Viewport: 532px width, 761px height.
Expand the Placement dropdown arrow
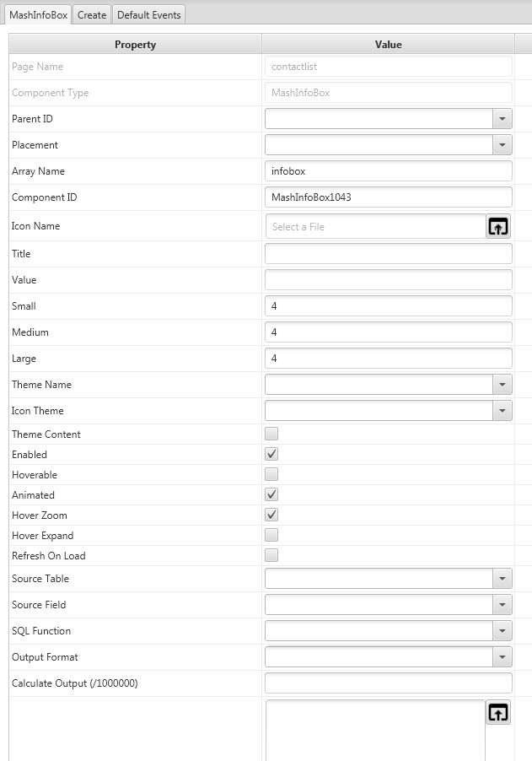click(502, 145)
